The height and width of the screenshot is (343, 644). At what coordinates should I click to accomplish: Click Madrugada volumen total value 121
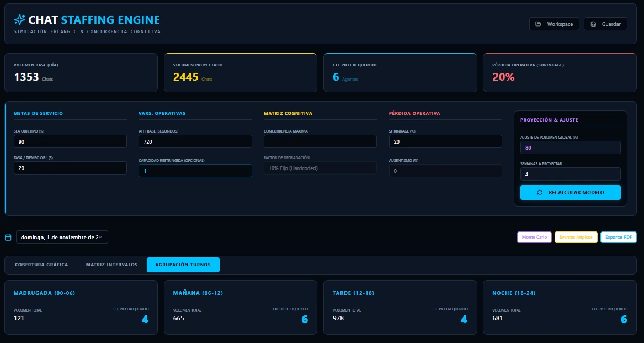click(19, 318)
